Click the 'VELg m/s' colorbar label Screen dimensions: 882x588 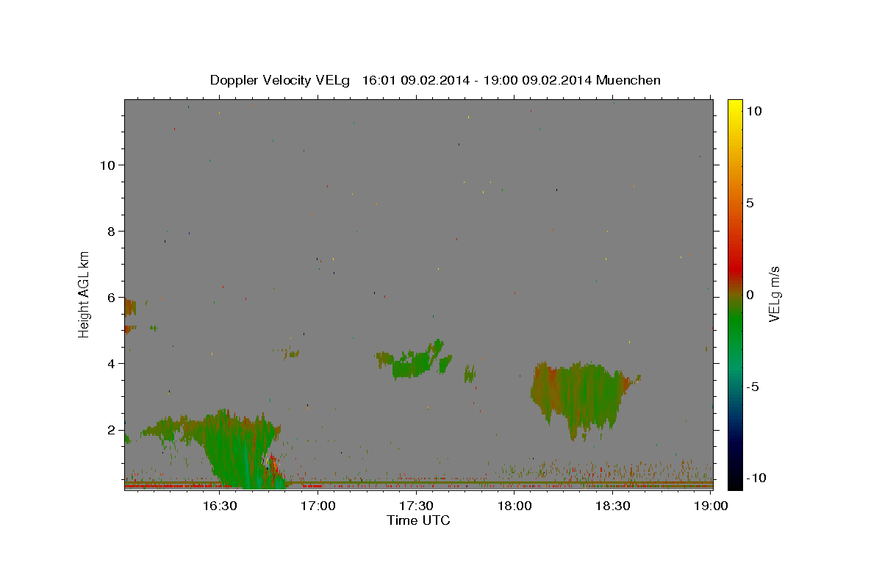pyautogui.click(x=774, y=293)
